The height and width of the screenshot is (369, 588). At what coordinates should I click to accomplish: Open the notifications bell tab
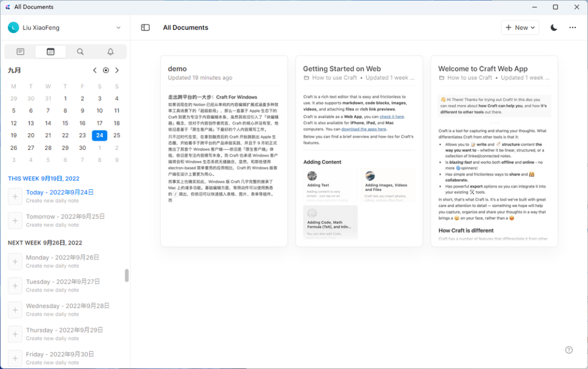pos(110,51)
